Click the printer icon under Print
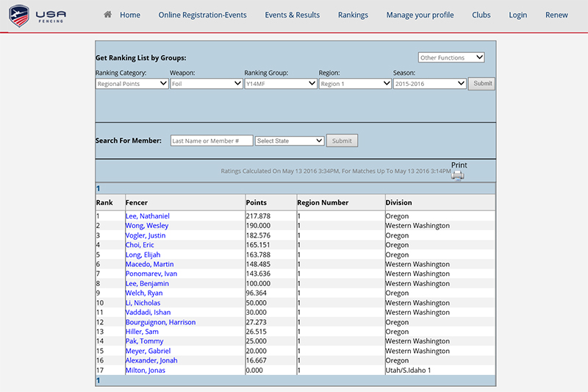The height and width of the screenshot is (392, 588). [x=457, y=175]
